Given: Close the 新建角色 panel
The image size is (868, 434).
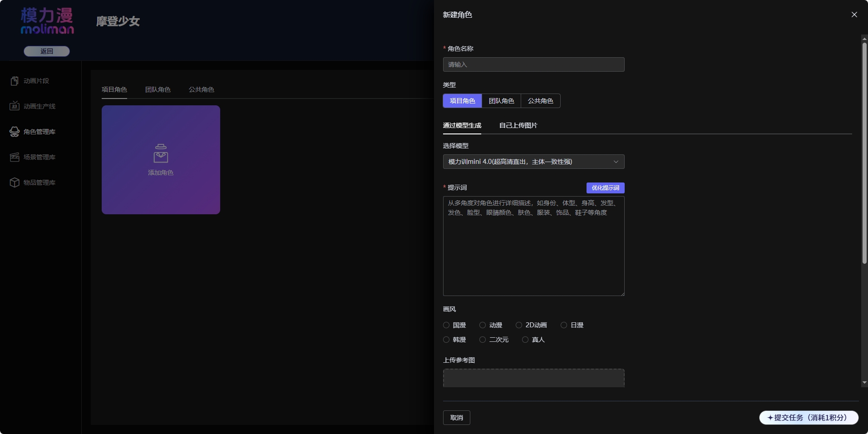Looking at the screenshot, I should pyautogui.click(x=854, y=15).
